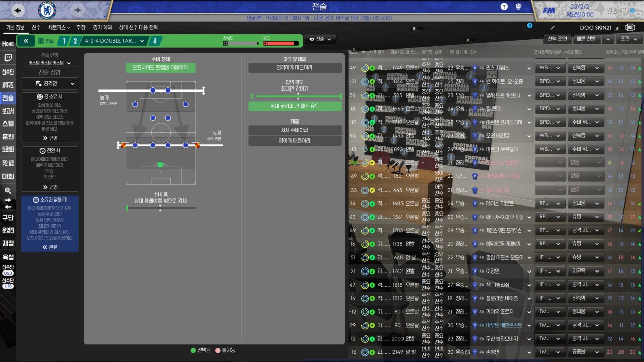Toggle 상대 골키퍼 긴 패스 유도 instruction

click(x=295, y=106)
